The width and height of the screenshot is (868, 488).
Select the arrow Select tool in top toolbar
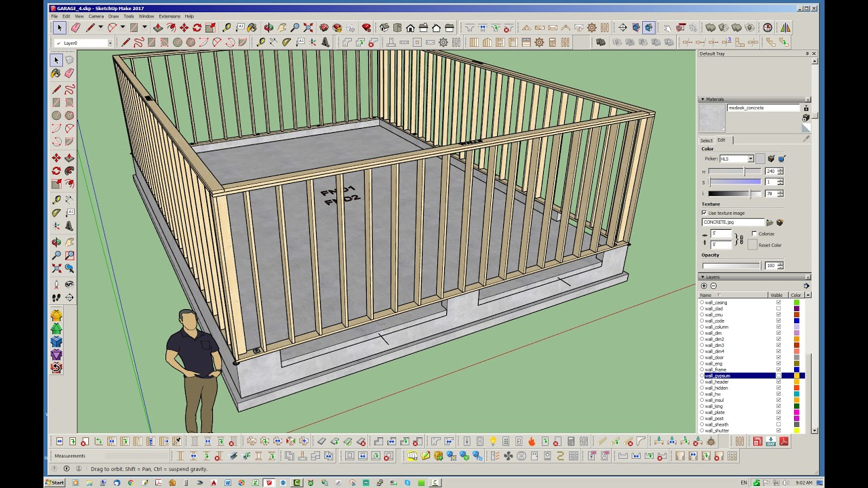[59, 28]
